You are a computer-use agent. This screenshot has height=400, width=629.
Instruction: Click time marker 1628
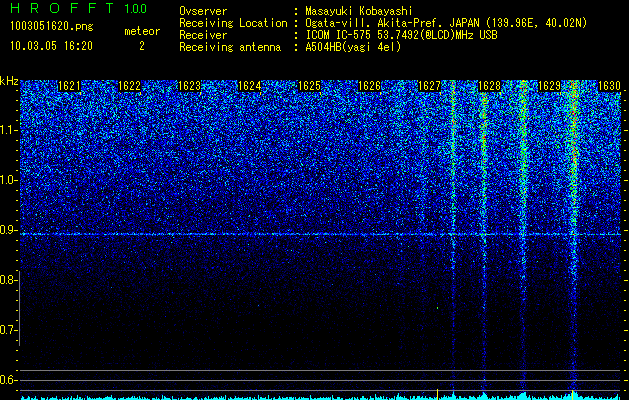tap(489, 86)
